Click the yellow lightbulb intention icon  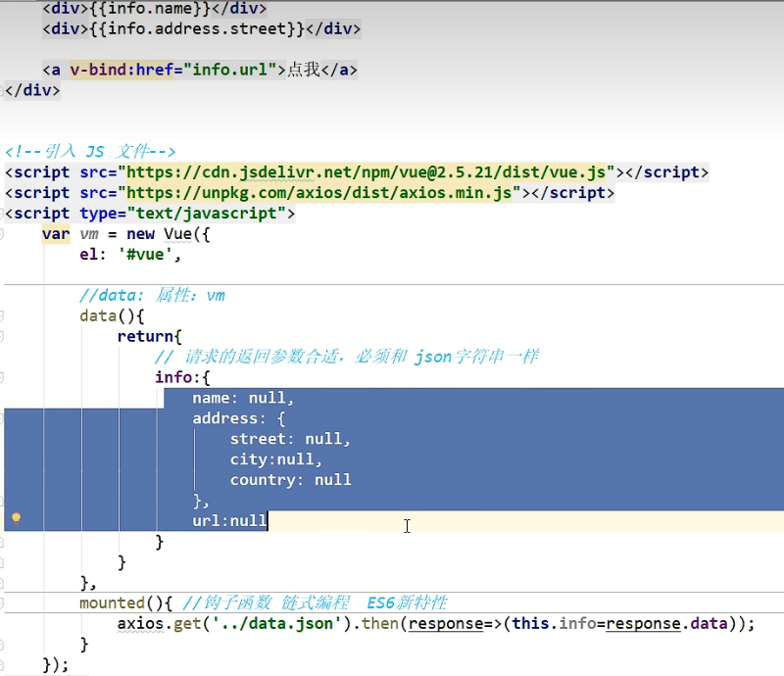pyautogui.click(x=16, y=517)
